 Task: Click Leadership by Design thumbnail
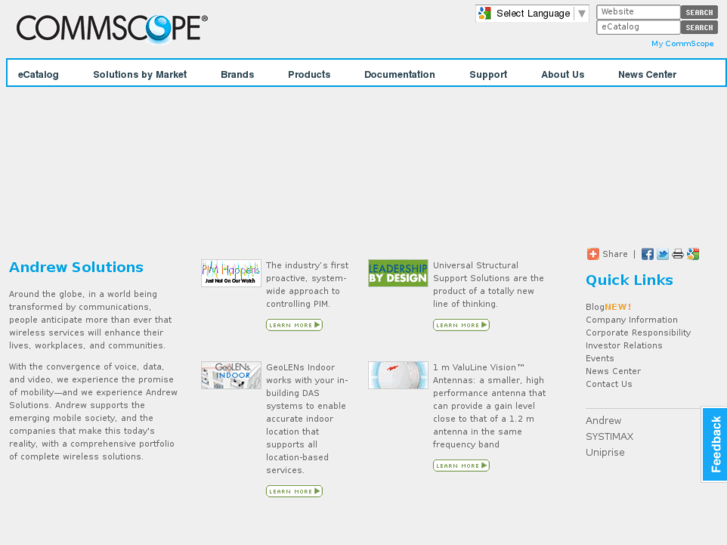[398, 273]
